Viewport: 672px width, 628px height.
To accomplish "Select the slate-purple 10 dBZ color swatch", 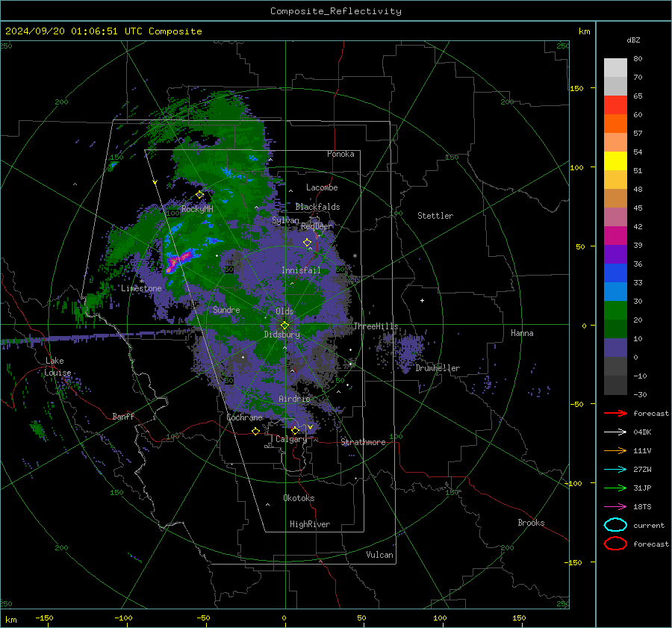I will [615, 347].
